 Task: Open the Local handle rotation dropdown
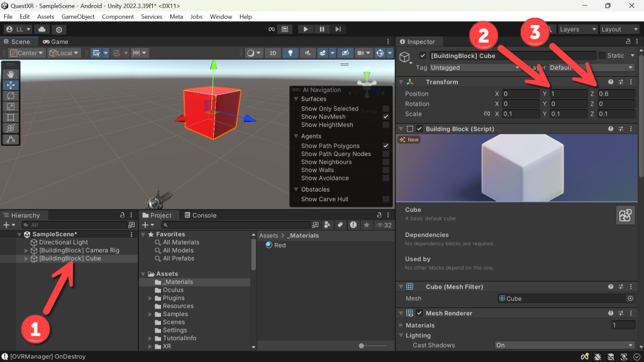point(64,53)
